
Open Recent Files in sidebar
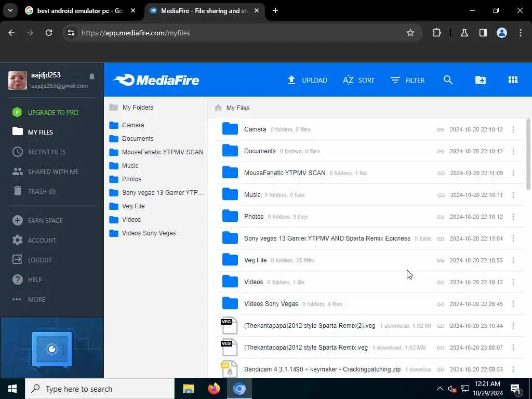[x=39, y=152]
